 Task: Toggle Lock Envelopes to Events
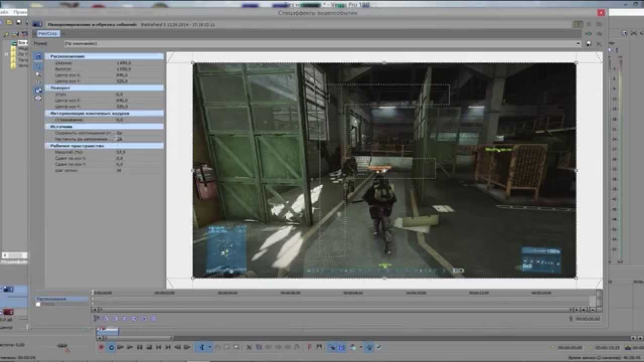369,347
